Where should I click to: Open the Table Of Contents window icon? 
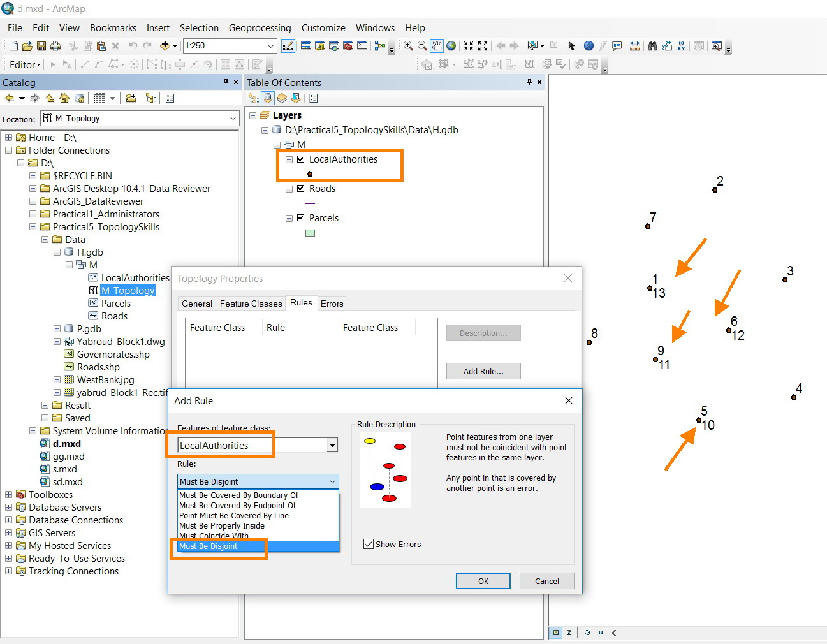pyautogui.click(x=306, y=46)
